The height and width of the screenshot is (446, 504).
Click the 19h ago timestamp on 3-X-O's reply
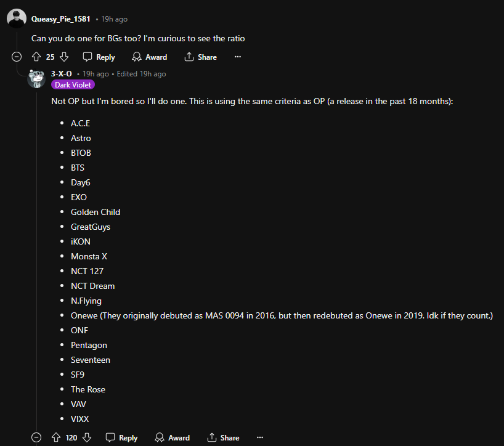click(96, 74)
